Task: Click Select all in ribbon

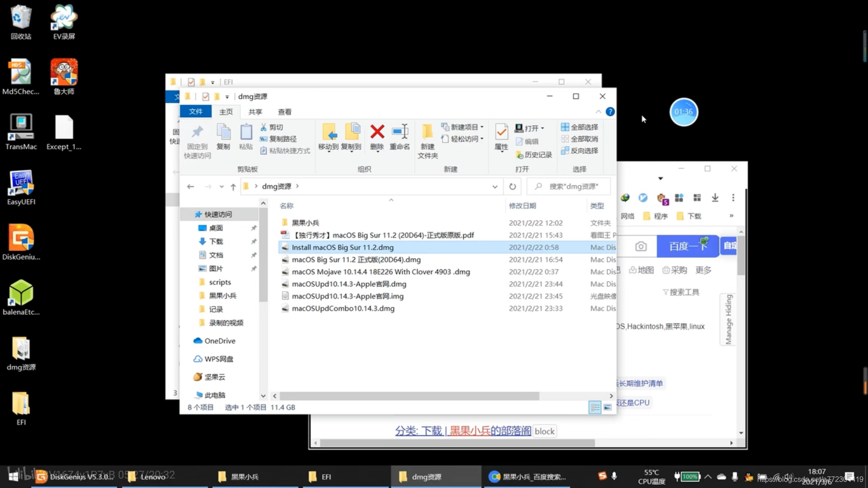Action: pos(580,127)
